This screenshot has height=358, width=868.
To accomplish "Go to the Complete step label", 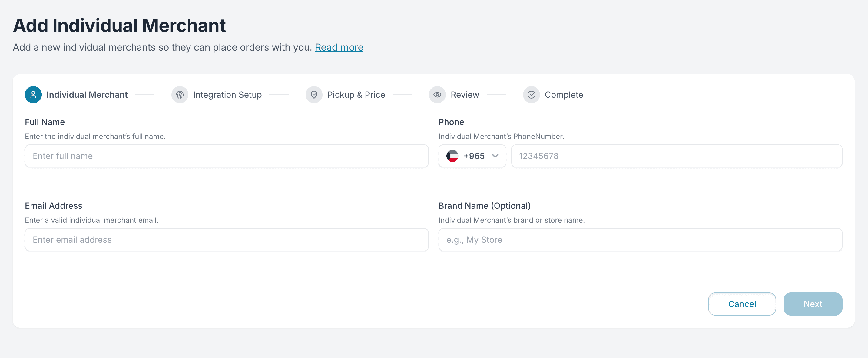I will (x=564, y=95).
